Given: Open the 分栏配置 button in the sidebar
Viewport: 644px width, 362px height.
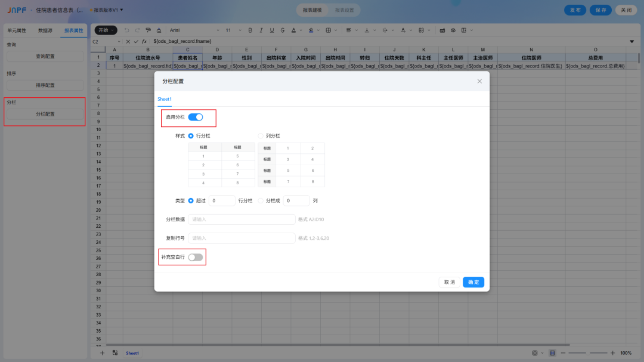Looking at the screenshot, I should pyautogui.click(x=45, y=115).
